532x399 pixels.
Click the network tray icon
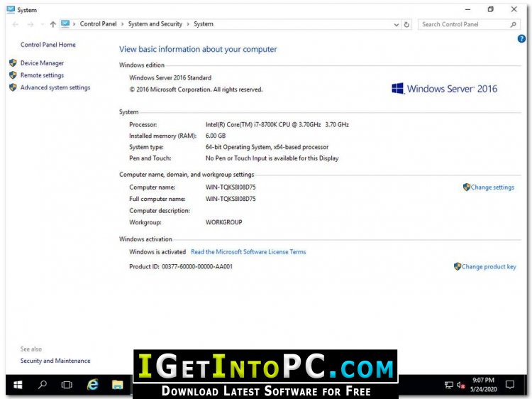coord(448,385)
